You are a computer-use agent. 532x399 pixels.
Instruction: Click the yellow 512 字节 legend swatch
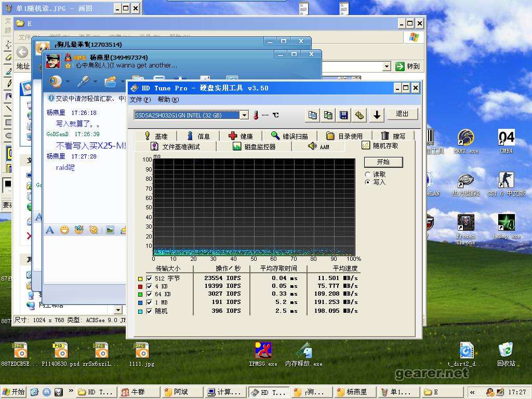coord(140,279)
